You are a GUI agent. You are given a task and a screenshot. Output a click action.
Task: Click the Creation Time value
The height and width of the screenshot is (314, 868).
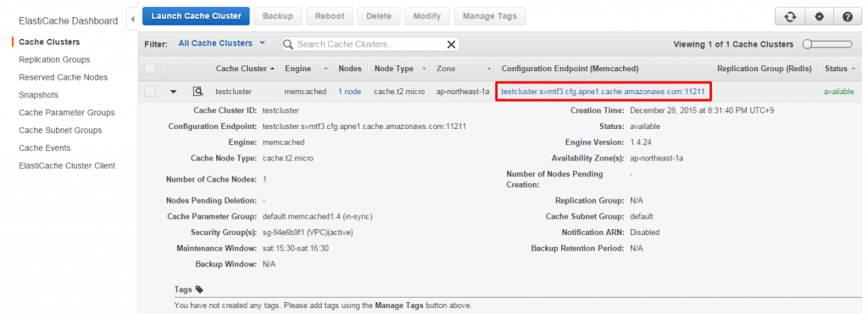pos(702,111)
